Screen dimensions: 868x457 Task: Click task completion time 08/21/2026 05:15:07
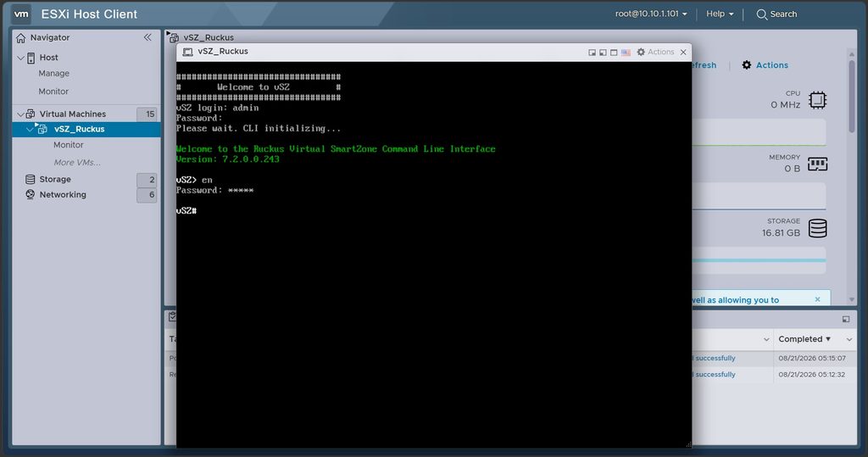pos(811,359)
